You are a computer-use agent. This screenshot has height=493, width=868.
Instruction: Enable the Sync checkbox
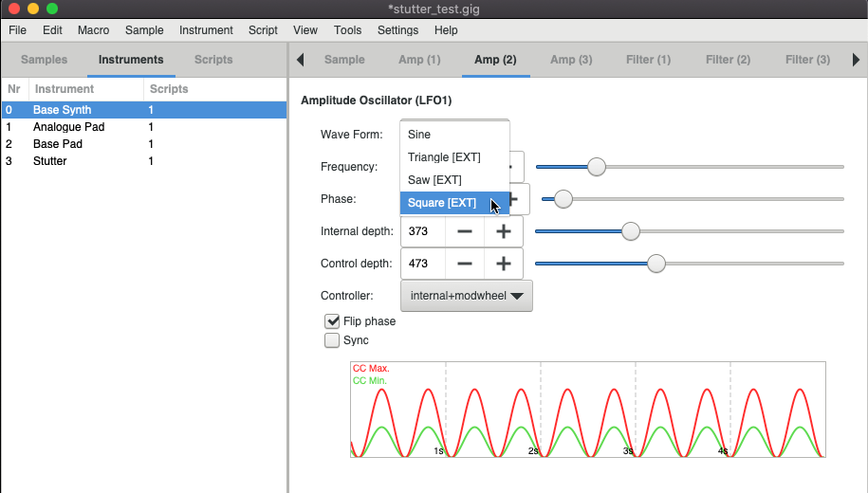332,340
